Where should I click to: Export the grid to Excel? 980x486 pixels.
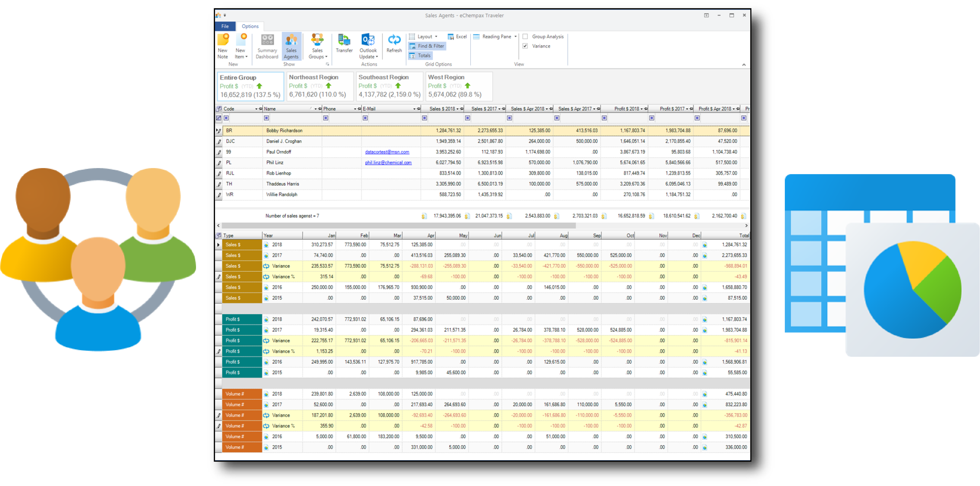pos(457,37)
